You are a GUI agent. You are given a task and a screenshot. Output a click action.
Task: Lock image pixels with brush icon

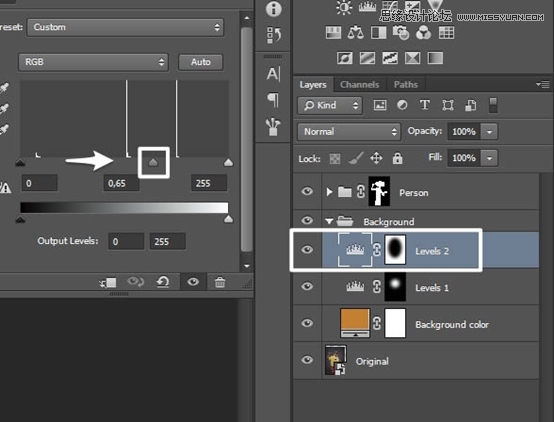(356, 158)
